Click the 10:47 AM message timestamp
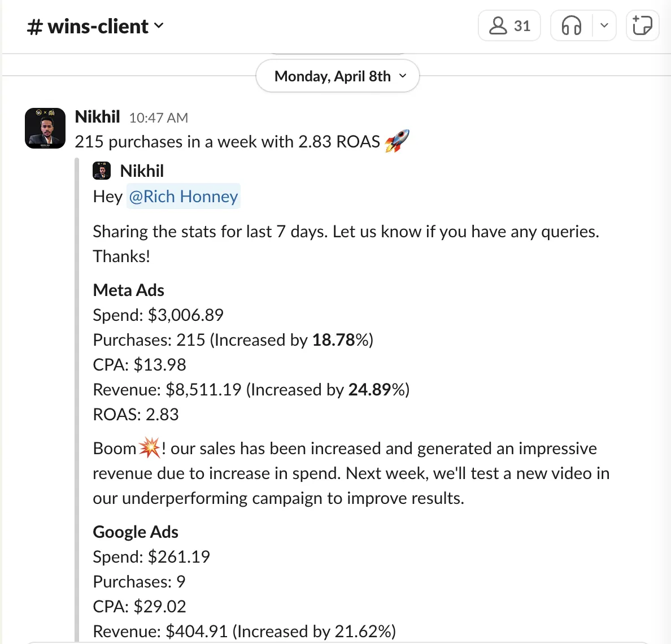 click(x=158, y=118)
